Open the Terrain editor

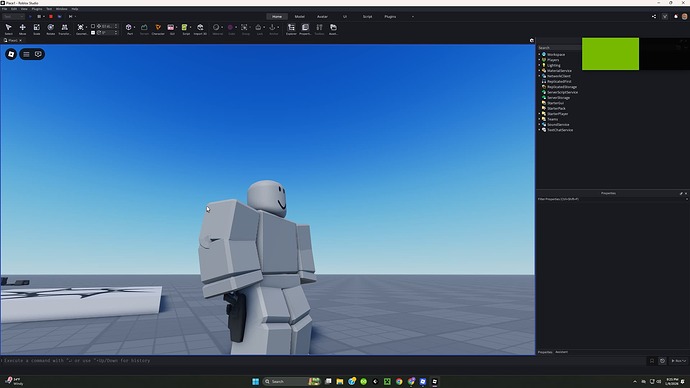click(x=144, y=29)
